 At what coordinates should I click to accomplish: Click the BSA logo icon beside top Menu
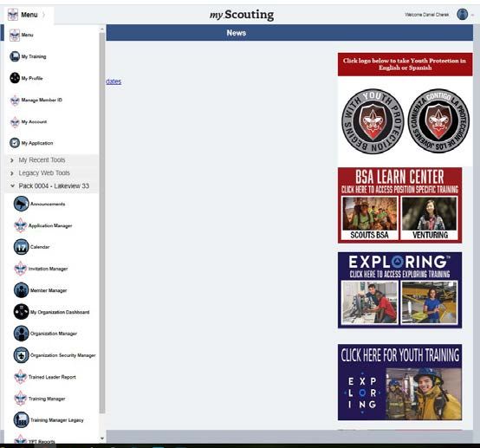13,15
